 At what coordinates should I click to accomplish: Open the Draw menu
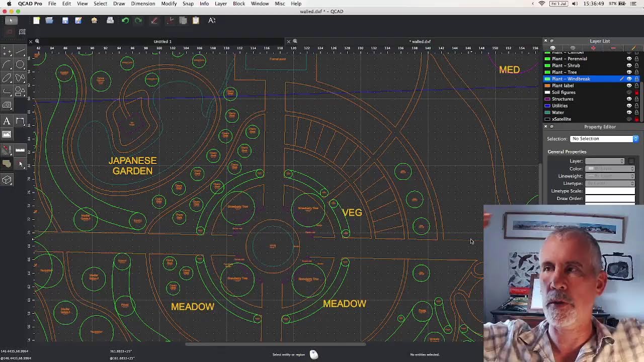tap(119, 4)
